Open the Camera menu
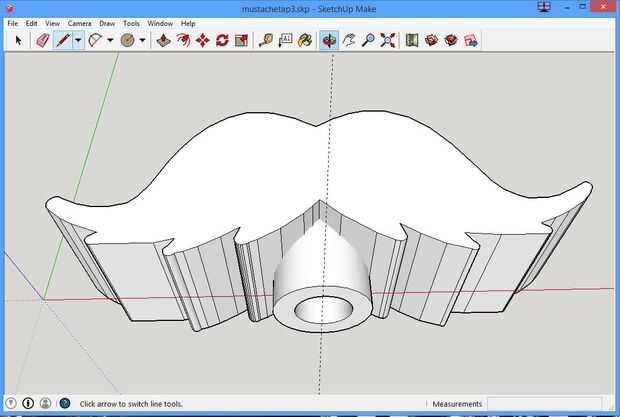Screen dimensions: 620x417 coord(79,23)
